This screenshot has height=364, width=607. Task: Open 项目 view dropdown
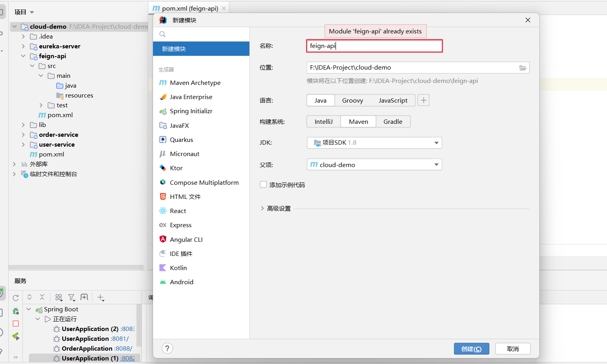pyautogui.click(x=24, y=12)
